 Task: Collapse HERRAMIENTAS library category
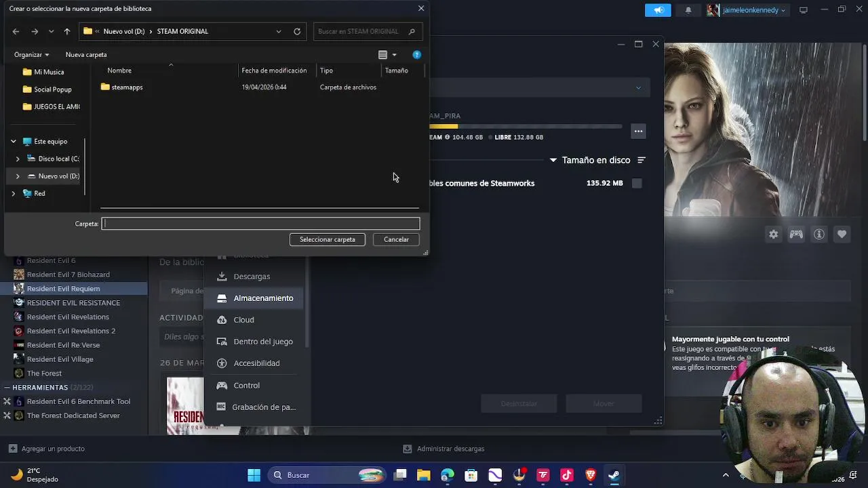click(7, 388)
